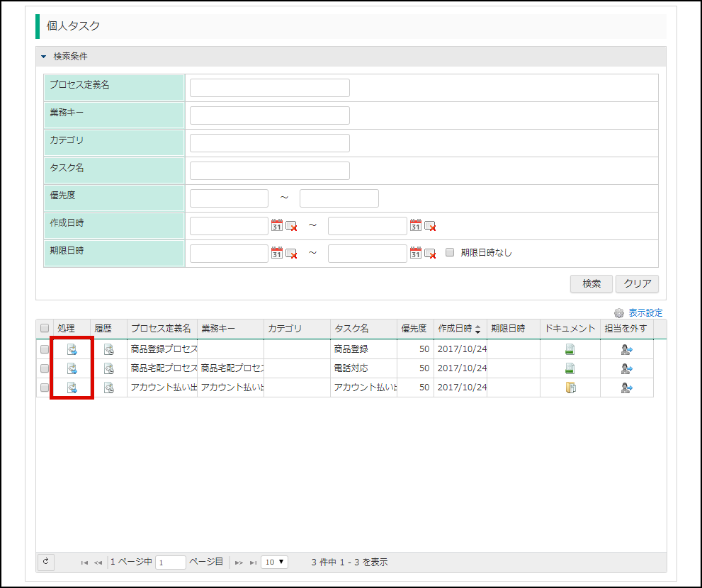
Task: Open the document icon for アカウント払い出し row
Action: pos(570,388)
